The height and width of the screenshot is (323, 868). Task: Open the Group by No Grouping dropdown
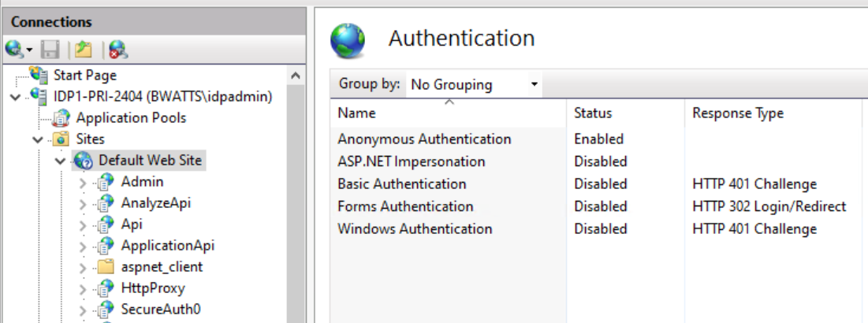click(474, 84)
